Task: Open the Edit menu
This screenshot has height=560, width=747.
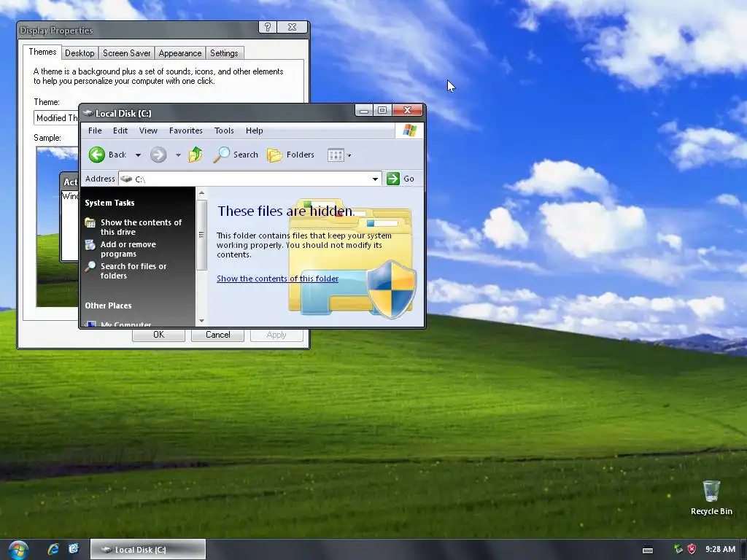Action: coord(120,131)
